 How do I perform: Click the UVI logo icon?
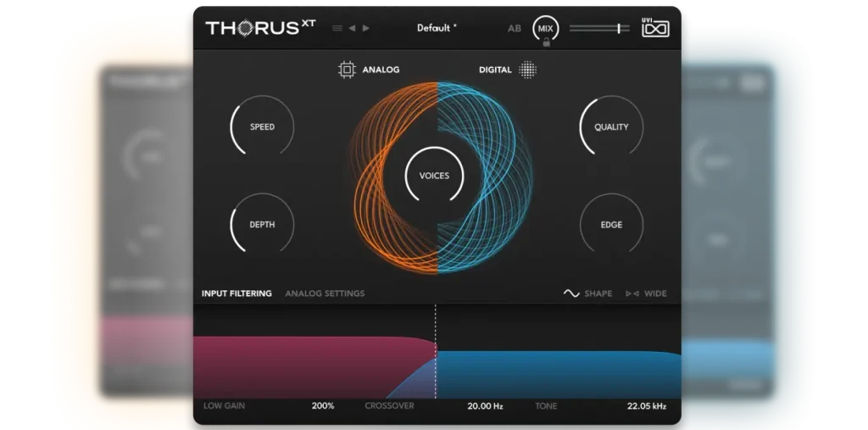pos(655,28)
